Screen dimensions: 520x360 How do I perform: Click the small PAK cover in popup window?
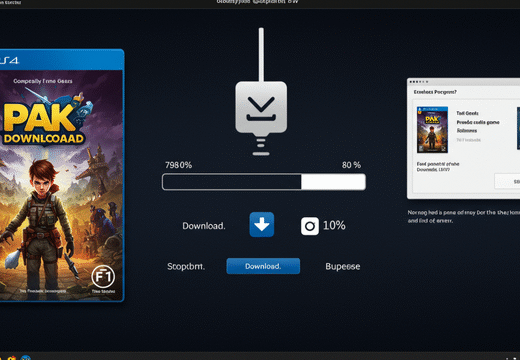tap(432, 130)
